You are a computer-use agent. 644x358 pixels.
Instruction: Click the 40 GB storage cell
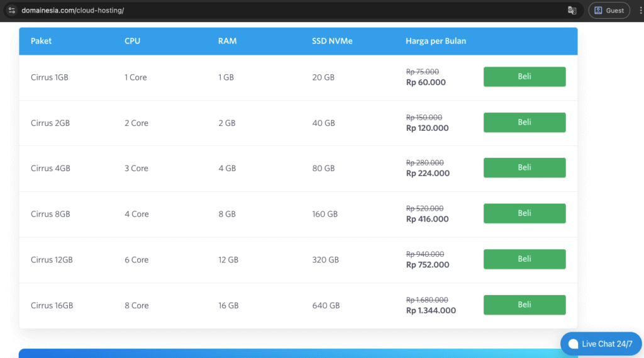pos(324,123)
